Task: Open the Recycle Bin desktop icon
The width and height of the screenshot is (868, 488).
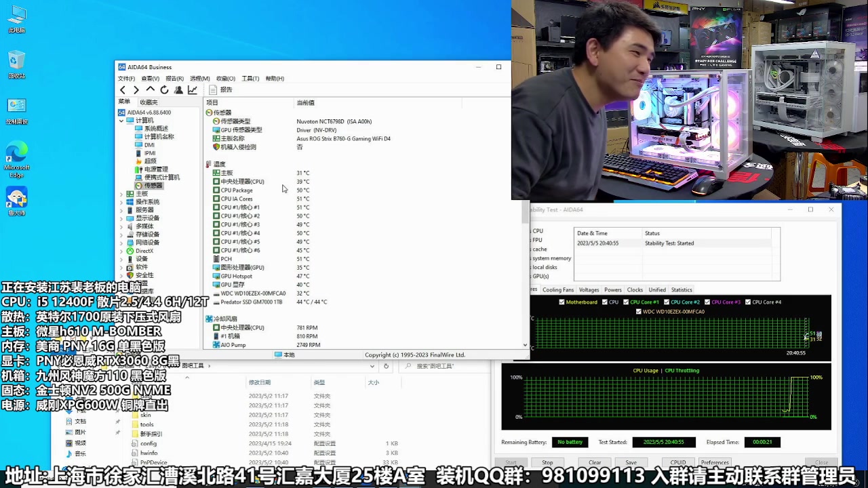Action: [17, 66]
